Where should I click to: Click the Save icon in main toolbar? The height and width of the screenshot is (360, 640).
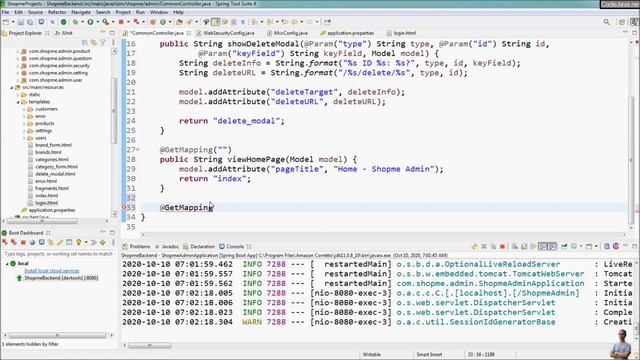pyautogui.click(x=21, y=22)
